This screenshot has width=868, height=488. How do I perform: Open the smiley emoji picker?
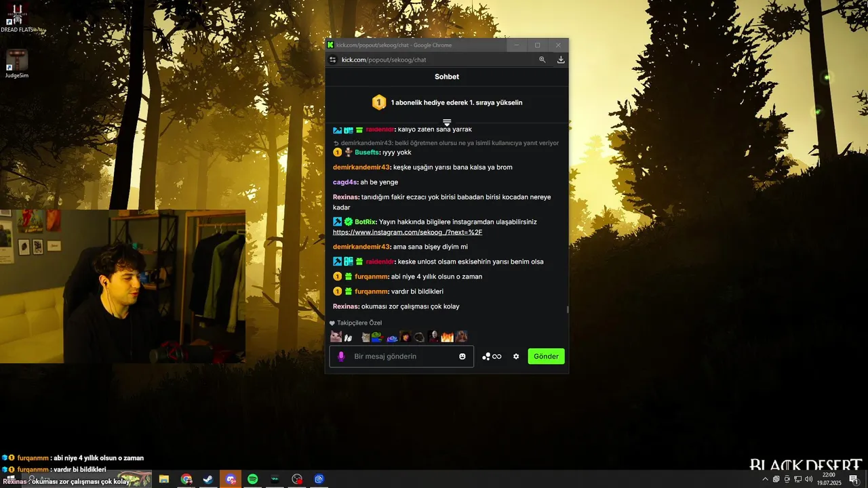coord(462,357)
